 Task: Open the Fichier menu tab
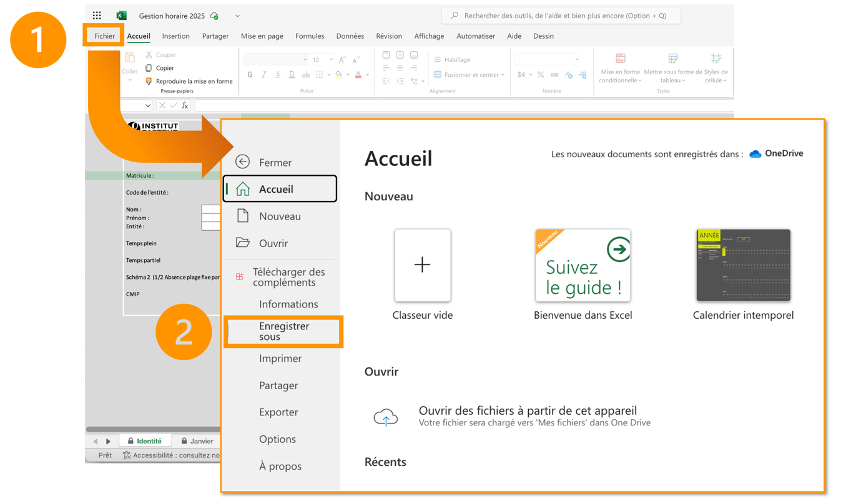pos(104,36)
